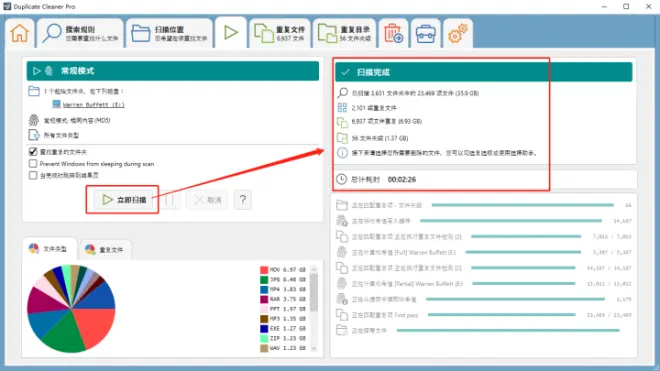Click the legend scrollbar up arrow
Screen dimensions: 660x371
pyautogui.click(x=314, y=270)
